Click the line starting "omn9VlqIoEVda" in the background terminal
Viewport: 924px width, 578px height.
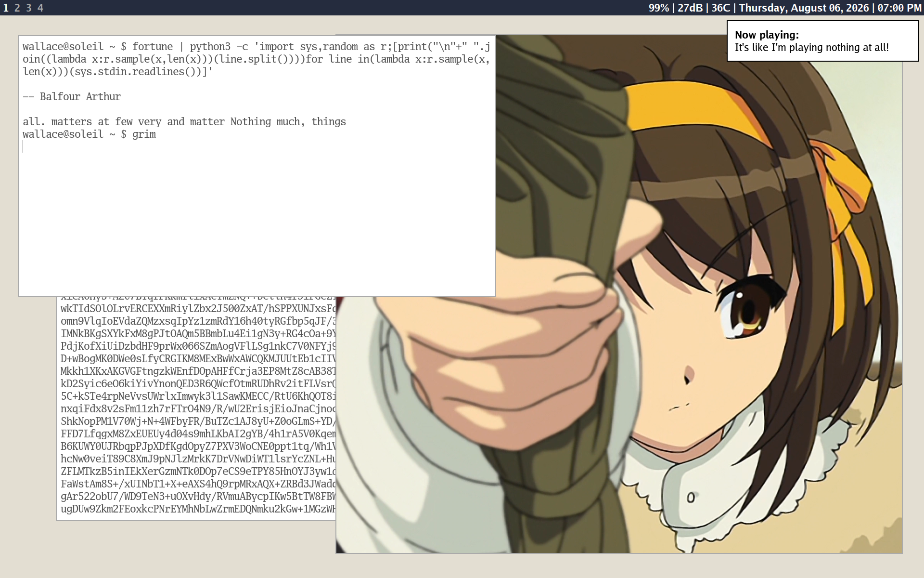[198, 321]
